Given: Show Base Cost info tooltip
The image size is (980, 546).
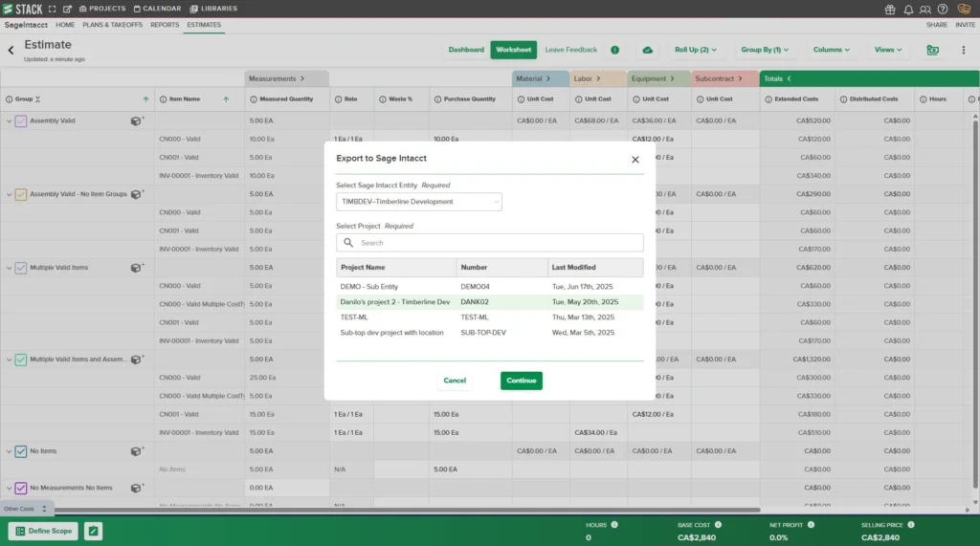Looking at the screenshot, I should click(718, 525).
